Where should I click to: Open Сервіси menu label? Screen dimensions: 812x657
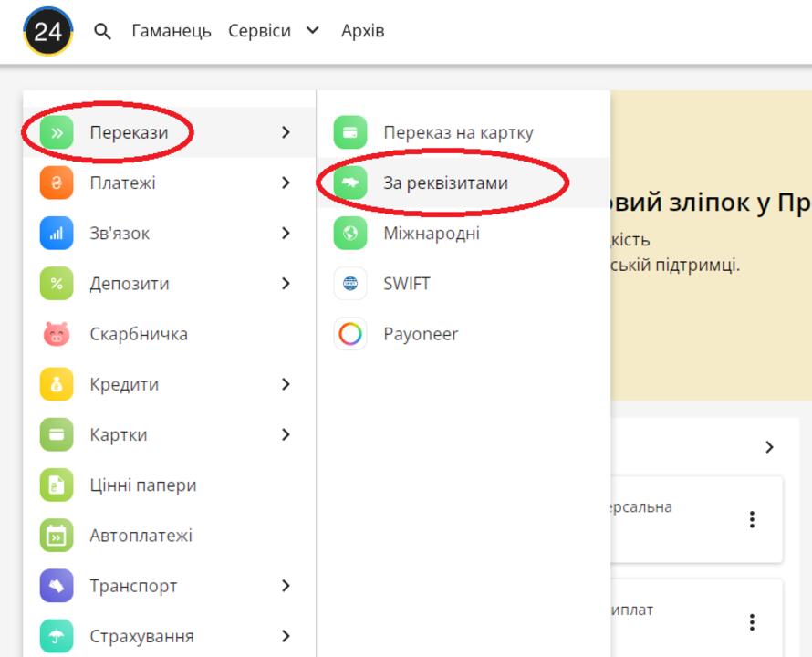(259, 31)
